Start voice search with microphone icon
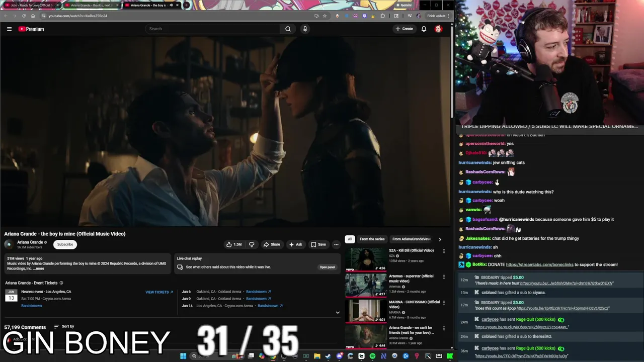This screenshot has width=644, height=362. pyautogui.click(x=305, y=29)
